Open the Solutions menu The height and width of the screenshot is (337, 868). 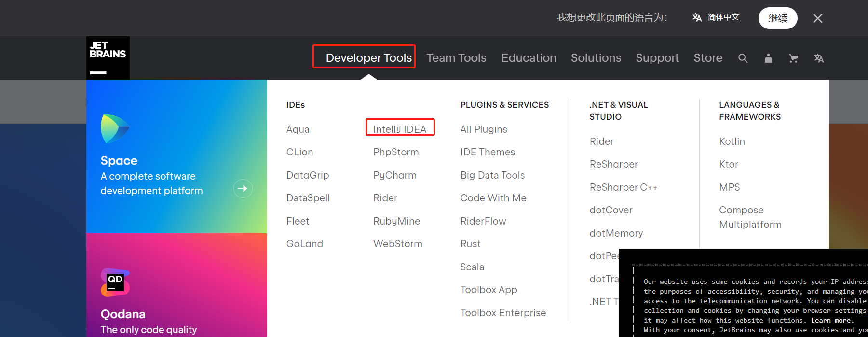pyautogui.click(x=596, y=58)
